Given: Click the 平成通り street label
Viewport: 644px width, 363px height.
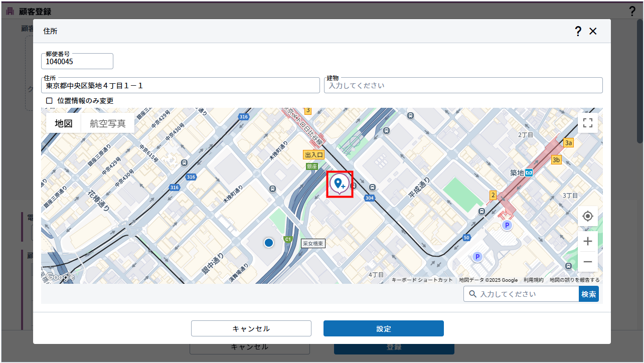Looking at the screenshot, I should pyautogui.click(x=419, y=187).
